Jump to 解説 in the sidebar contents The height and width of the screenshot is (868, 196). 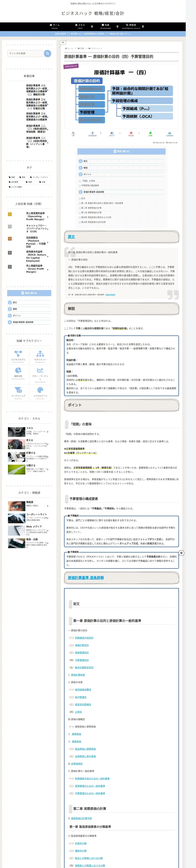(15, 309)
